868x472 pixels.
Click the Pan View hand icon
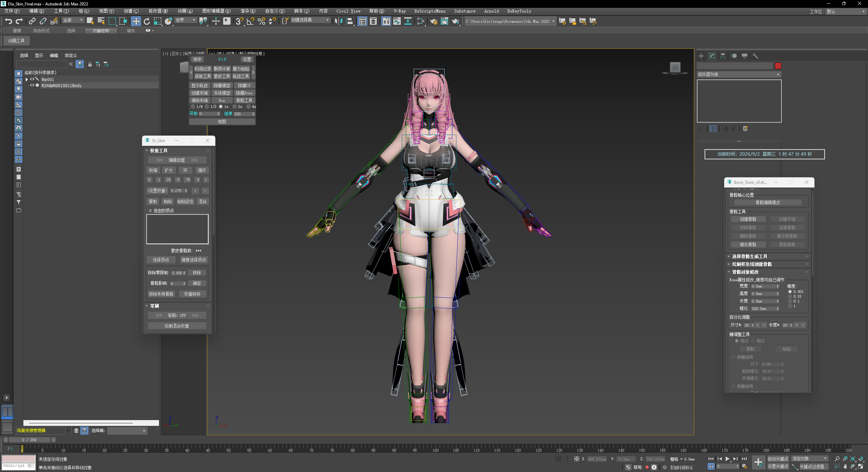pos(845,467)
